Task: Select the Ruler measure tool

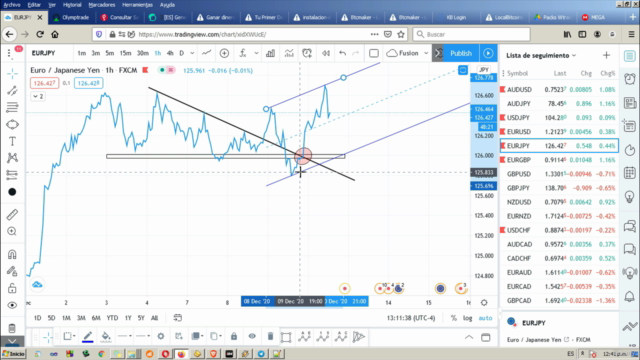Action: [x=12, y=214]
